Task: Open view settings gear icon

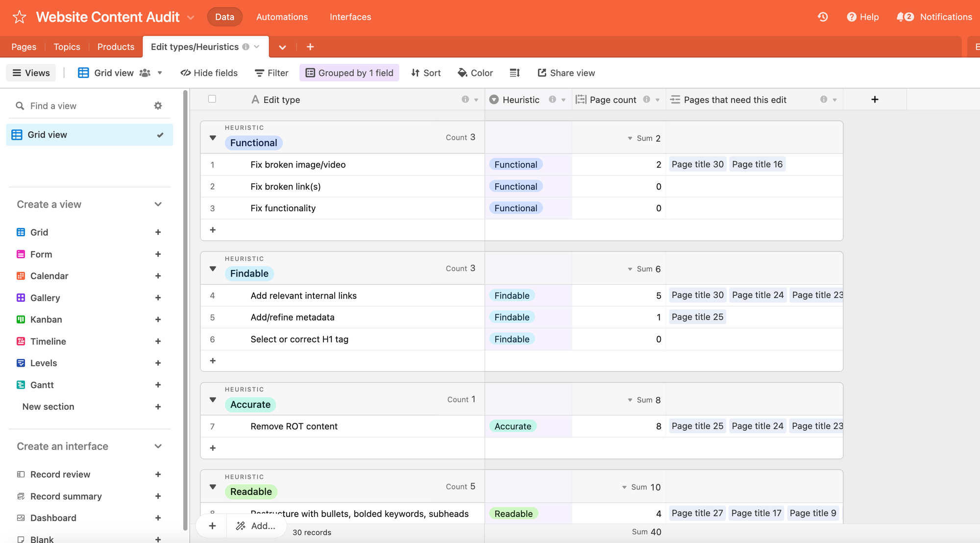Action: pyautogui.click(x=158, y=106)
